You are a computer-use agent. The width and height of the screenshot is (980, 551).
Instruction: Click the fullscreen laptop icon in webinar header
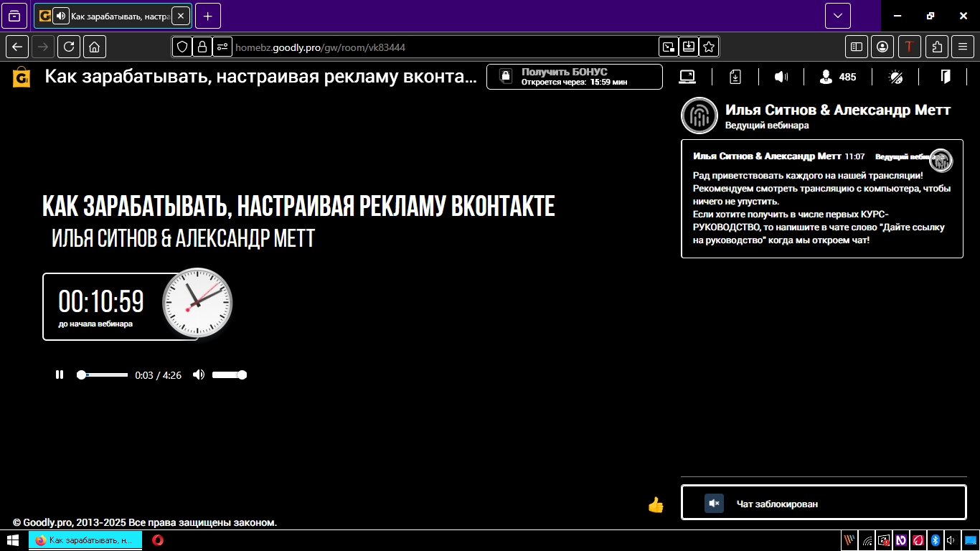pos(687,77)
